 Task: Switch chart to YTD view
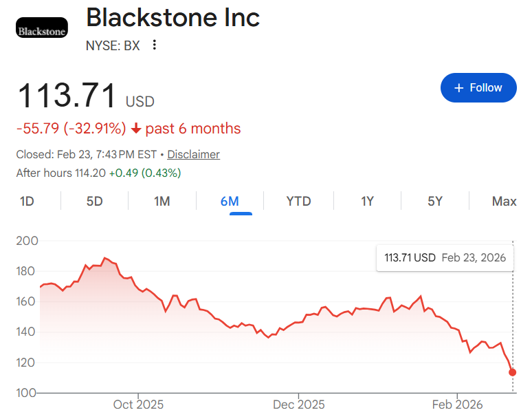click(x=298, y=202)
